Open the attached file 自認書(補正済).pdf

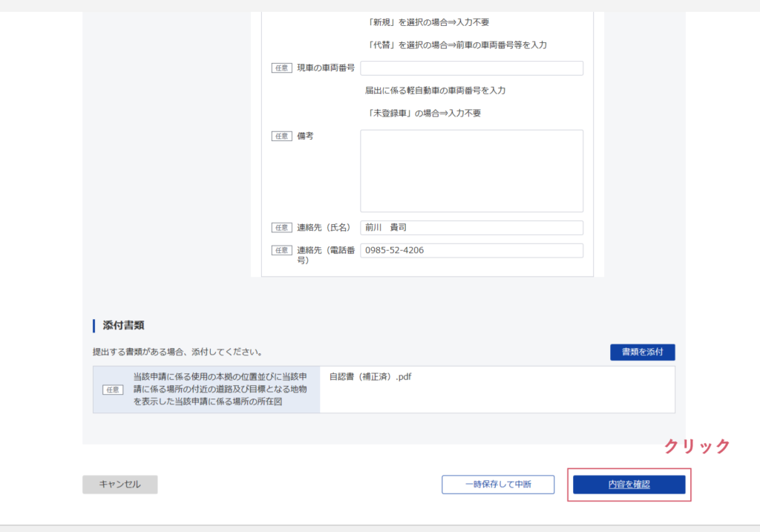tap(370, 377)
